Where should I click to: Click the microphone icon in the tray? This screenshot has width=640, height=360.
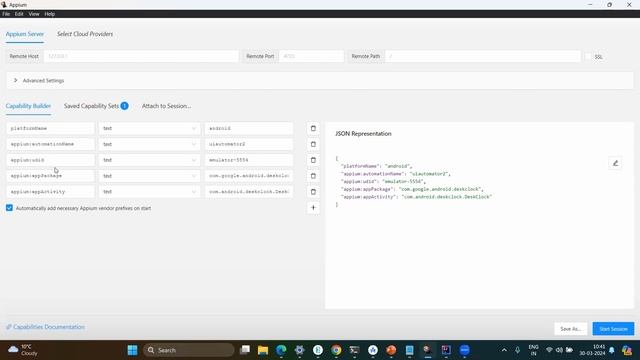point(517,350)
